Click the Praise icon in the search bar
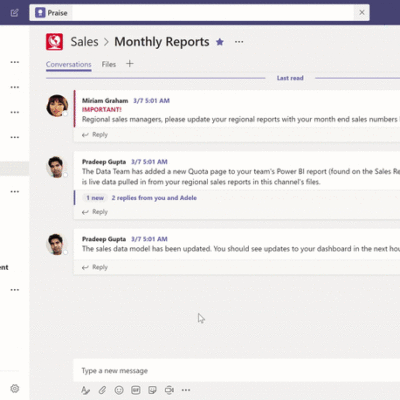400x400 pixels. tap(40, 13)
